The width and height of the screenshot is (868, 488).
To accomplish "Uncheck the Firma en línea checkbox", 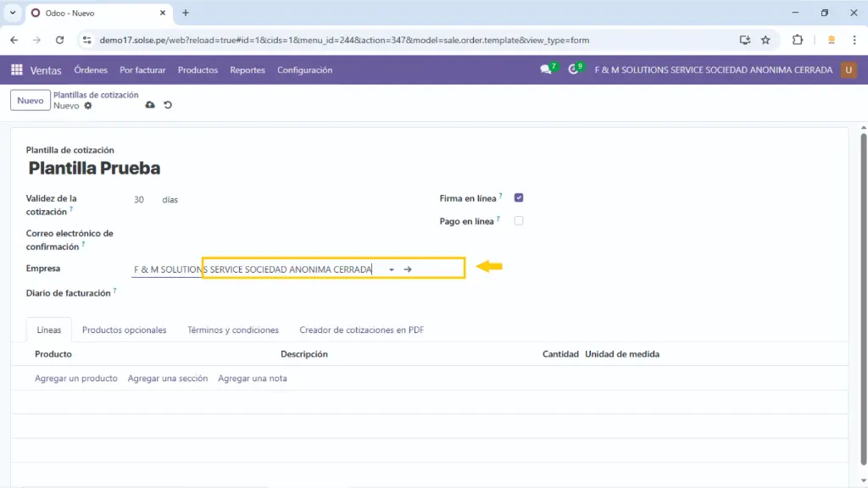I will pyautogui.click(x=519, y=198).
